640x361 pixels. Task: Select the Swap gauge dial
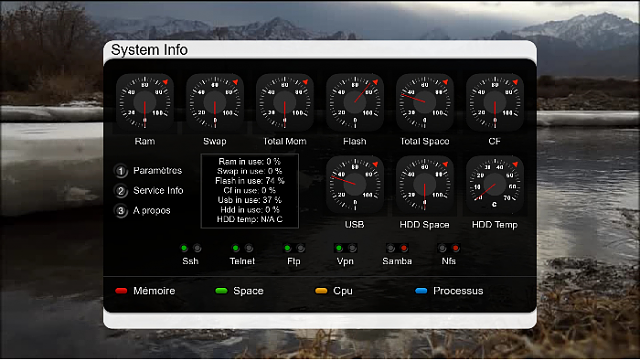click(x=215, y=103)
